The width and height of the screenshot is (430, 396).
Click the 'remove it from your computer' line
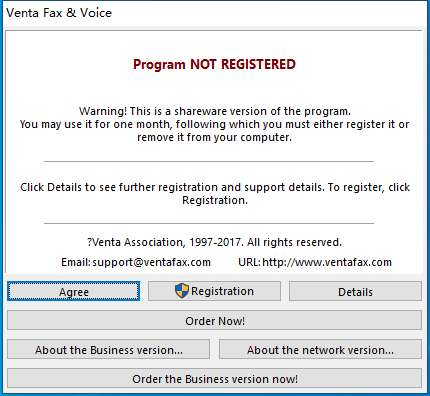[215, 137]
